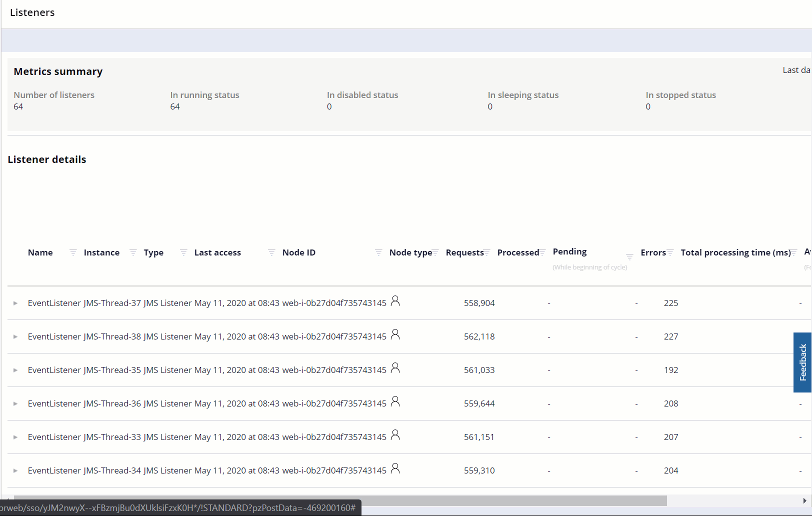
Task: Expand the JMS-Thread-38 listener row
Action: coord(15,336)
